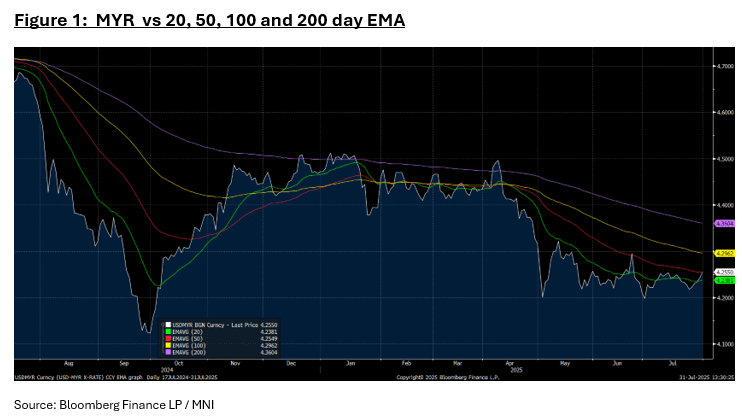
Task: Click the Figure 1 MYR vs EMA heading
Action: click(210, 20)
